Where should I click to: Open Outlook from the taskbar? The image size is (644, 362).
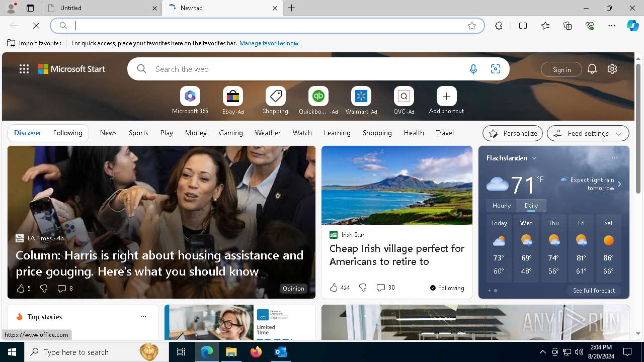click(x=281, y=352)
